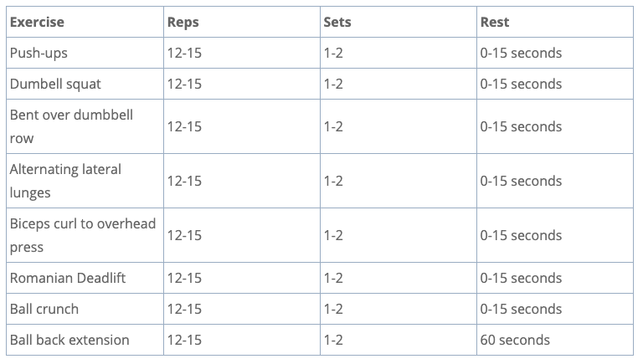
Task: Select the Rest column header
Action: coord(495,22)
